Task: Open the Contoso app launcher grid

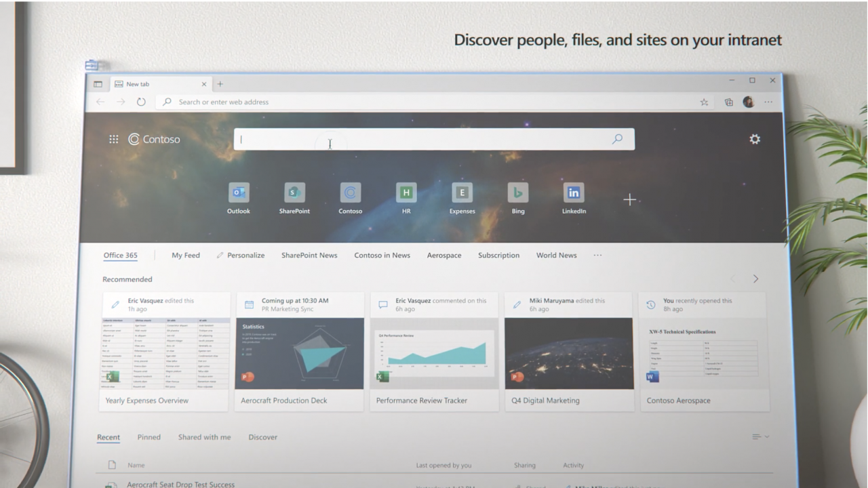Action: (113, 139)
